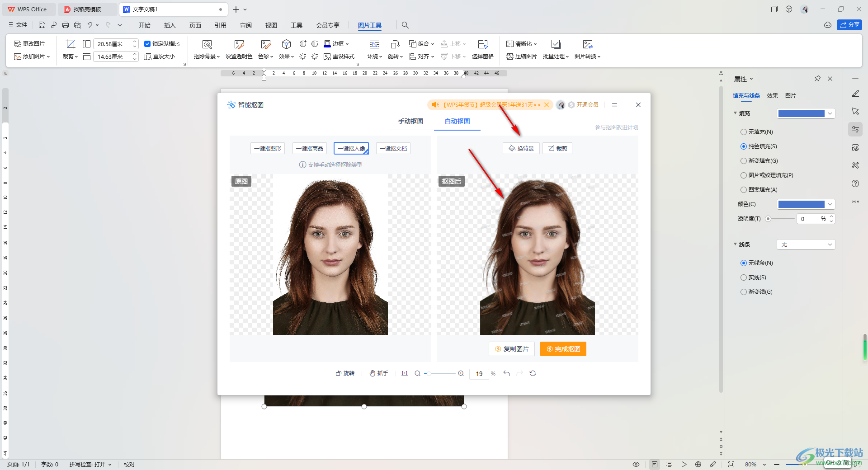The height and width of the screenshot is (470, 868).
Task: Click the 1:1 actual size icon
Action: (x=405, y=373)
